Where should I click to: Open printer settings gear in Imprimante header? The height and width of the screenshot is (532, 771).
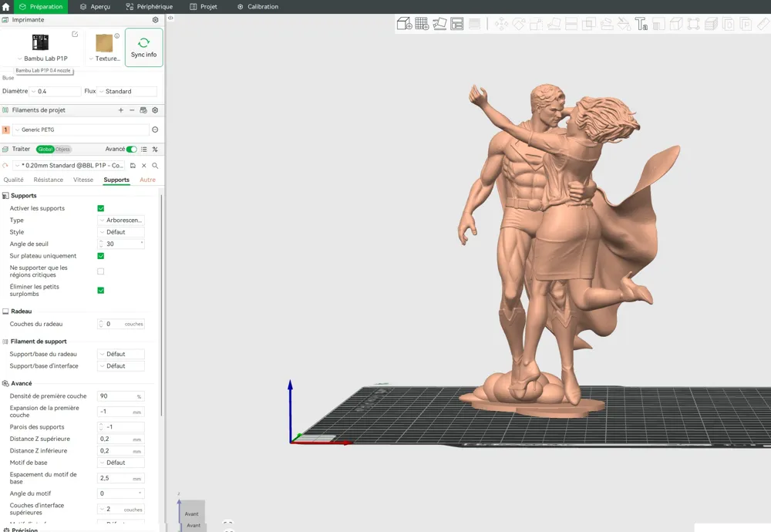click(x=156, y=20)
